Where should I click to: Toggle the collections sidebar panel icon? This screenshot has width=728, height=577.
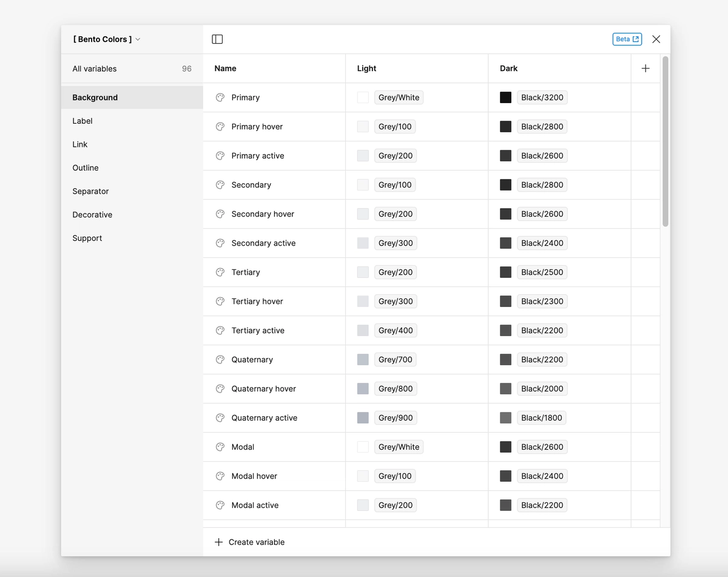[217, 39]
